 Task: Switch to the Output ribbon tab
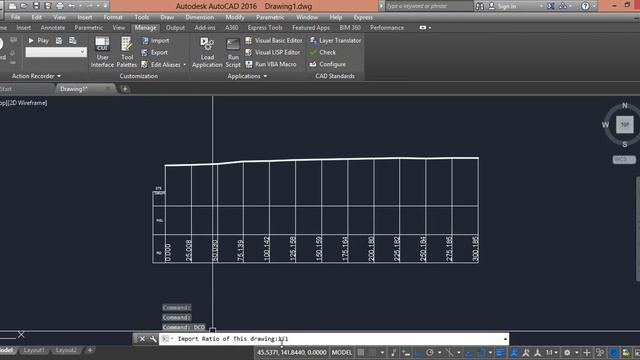175,28
